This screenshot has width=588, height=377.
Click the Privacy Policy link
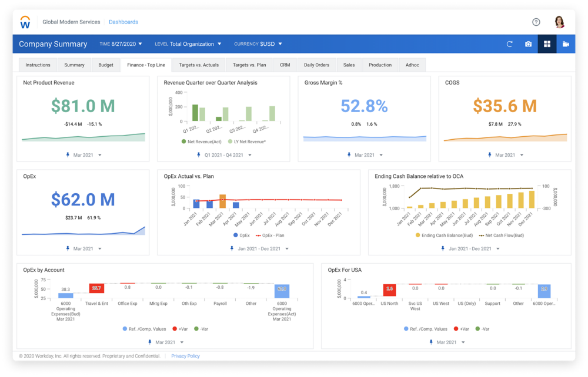tap(186, 356)
